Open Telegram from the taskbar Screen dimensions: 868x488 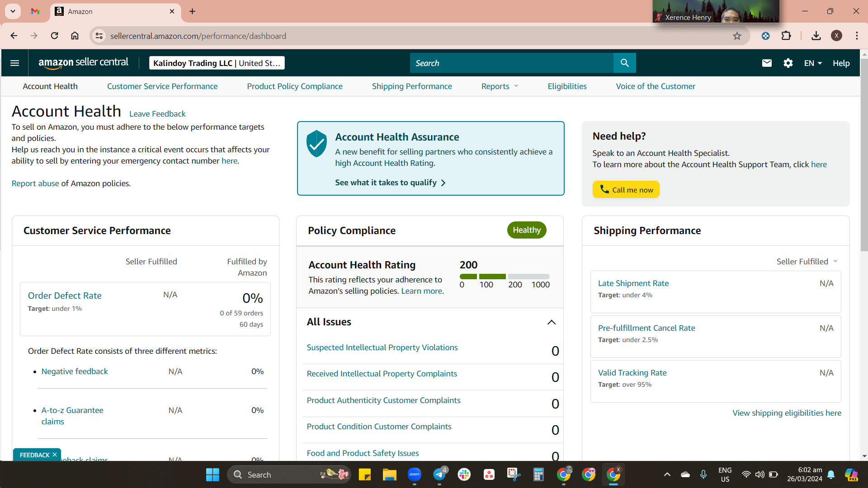point(439,474)
